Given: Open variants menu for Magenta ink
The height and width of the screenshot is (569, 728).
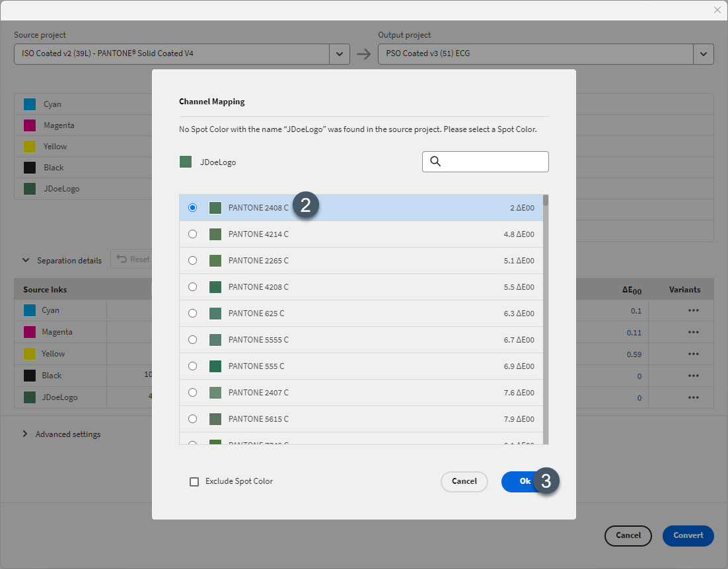Looking at the screenshot, I should tap(693, 332).
